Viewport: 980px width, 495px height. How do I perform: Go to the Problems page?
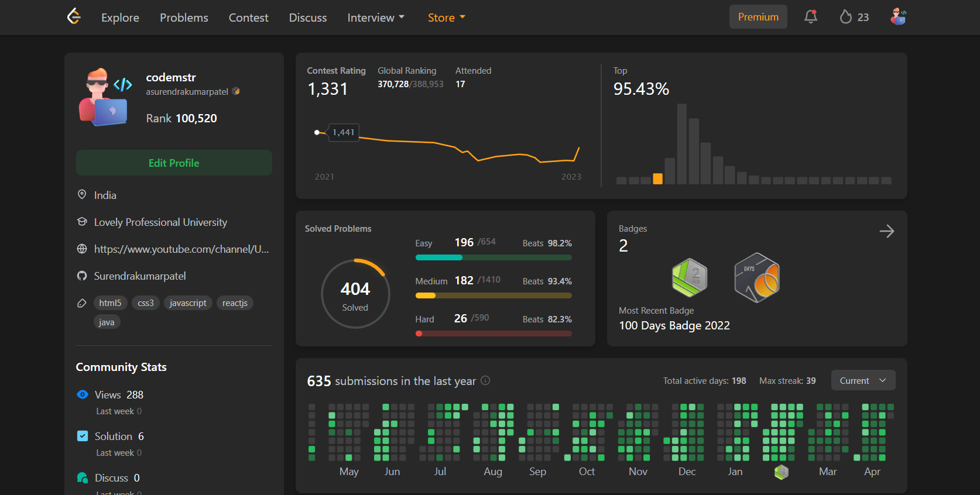click(x=184, y=18)
